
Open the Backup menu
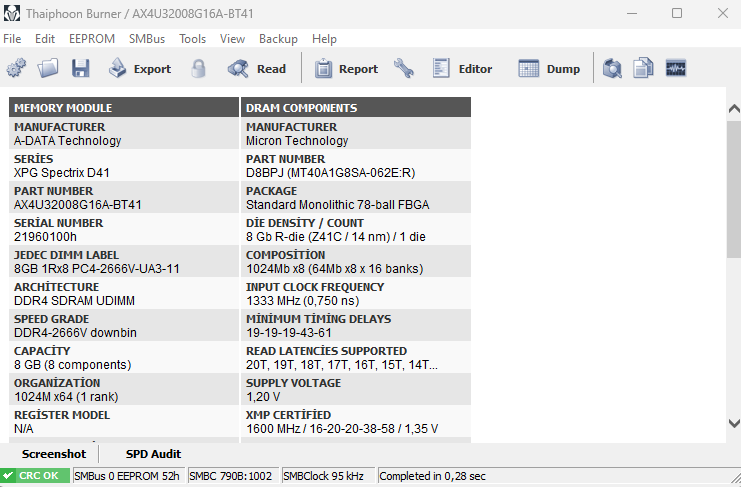pyautogui.click(x=278, y=39)
